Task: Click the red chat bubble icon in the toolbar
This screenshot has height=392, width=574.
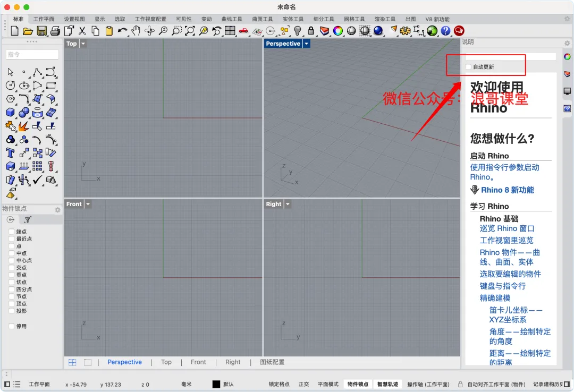Action: pyautogui.click(x=459, y=31)
